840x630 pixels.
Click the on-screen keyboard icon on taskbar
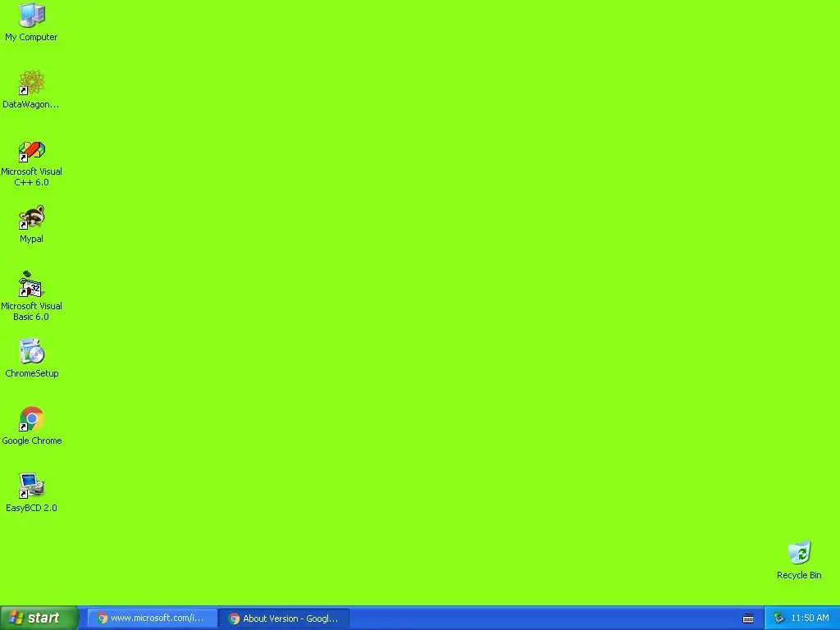tap(748, 619)
